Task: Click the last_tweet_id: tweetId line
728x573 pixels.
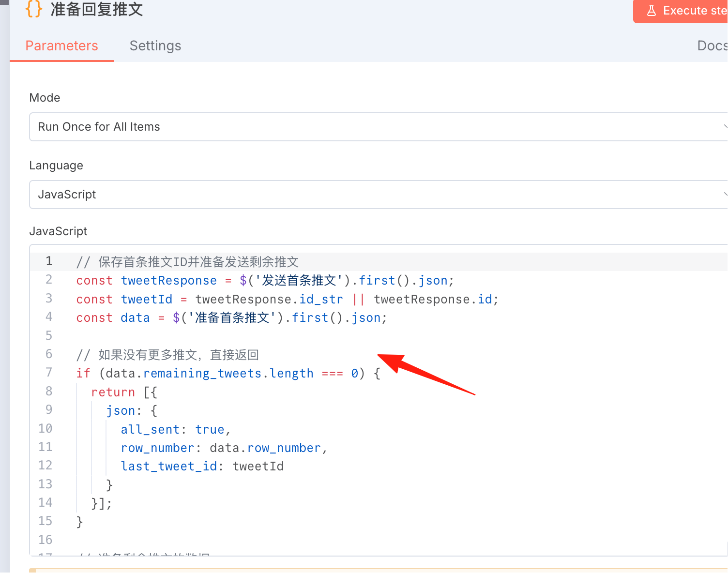Action: pos(202,466)
